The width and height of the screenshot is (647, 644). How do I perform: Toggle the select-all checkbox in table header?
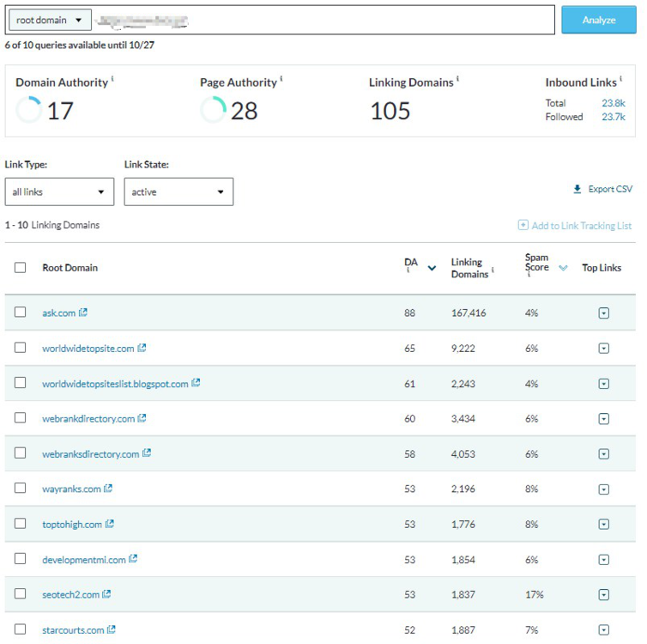(20, 268)
